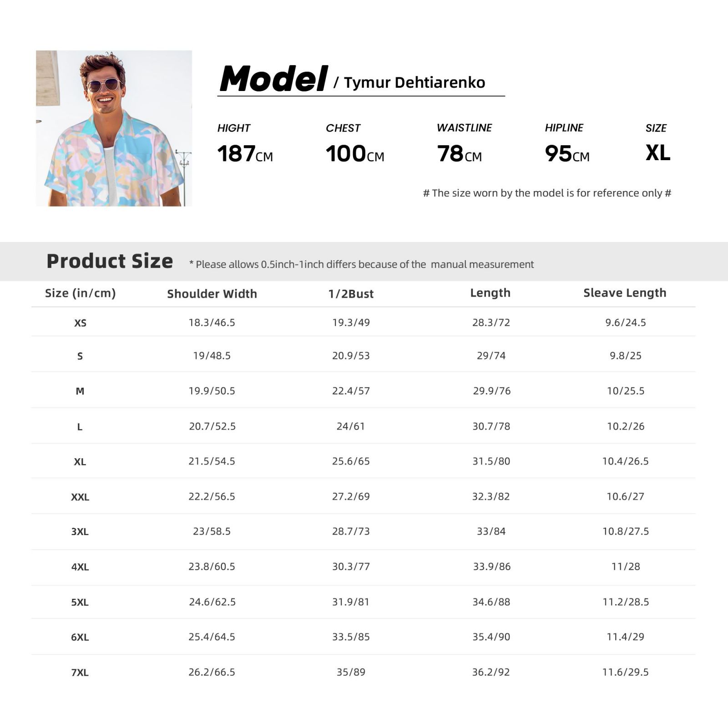728x728 pixels.
Task: Click the Length column header
Action: (490, 293)
